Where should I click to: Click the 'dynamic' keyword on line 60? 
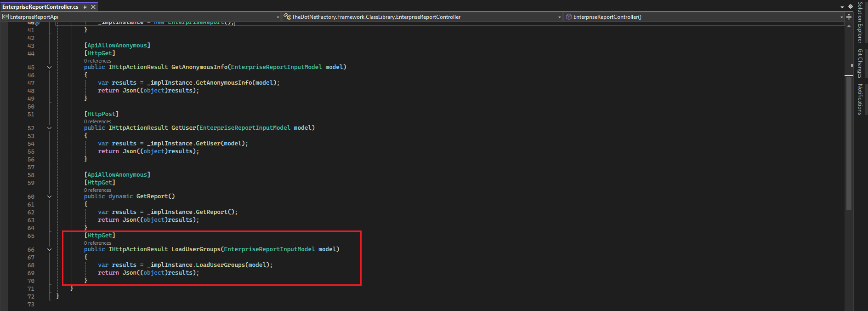(121, 196)
